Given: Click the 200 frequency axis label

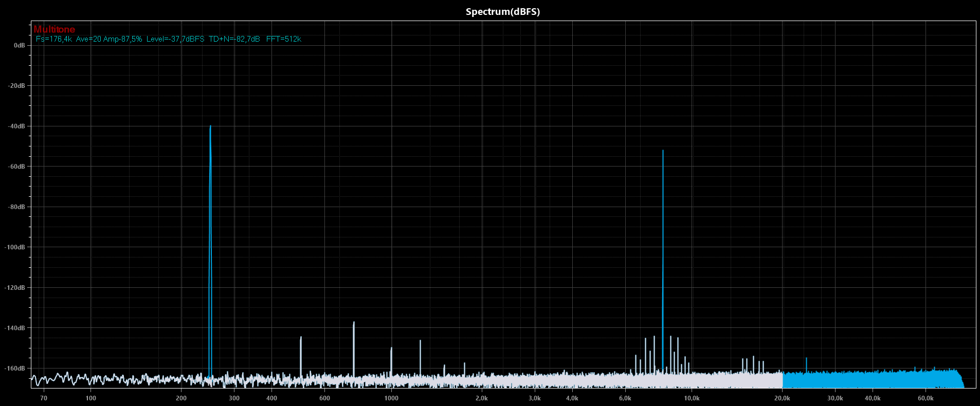Looking at the screenshot, I should 181,398.
